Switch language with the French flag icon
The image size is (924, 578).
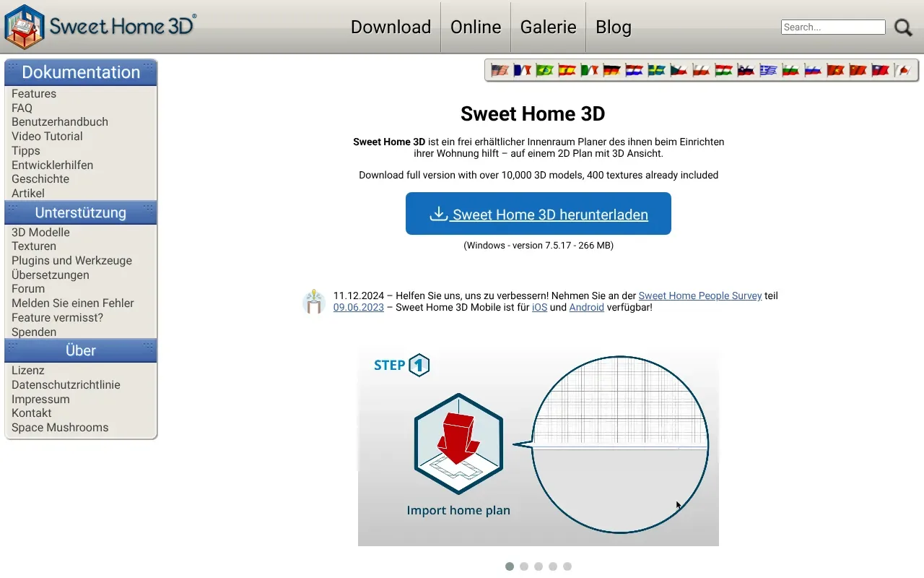(522, 70)
